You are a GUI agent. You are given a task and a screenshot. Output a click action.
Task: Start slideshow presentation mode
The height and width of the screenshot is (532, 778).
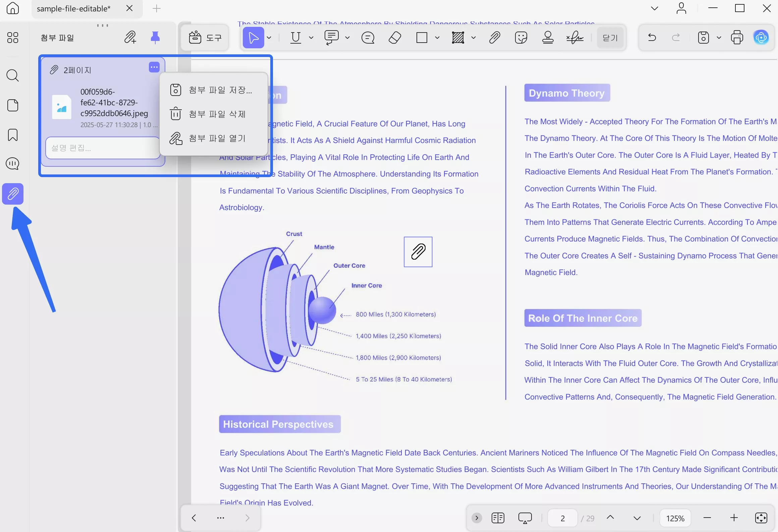525,518
